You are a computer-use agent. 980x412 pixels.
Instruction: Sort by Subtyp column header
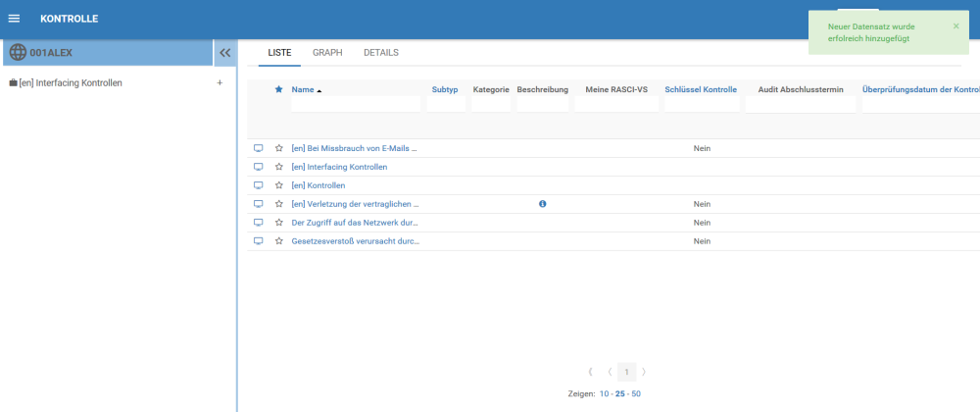[x=445, y=89]
